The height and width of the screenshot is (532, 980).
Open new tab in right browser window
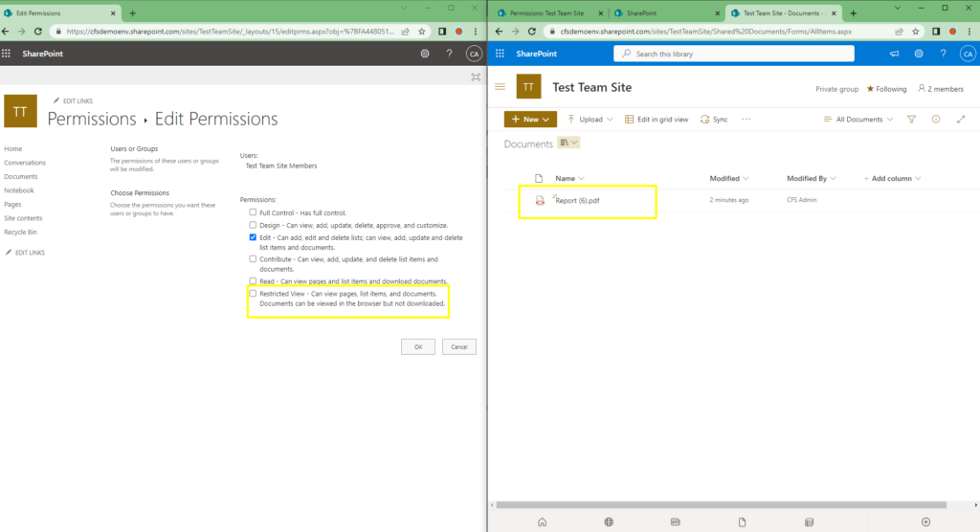point(853,13)
